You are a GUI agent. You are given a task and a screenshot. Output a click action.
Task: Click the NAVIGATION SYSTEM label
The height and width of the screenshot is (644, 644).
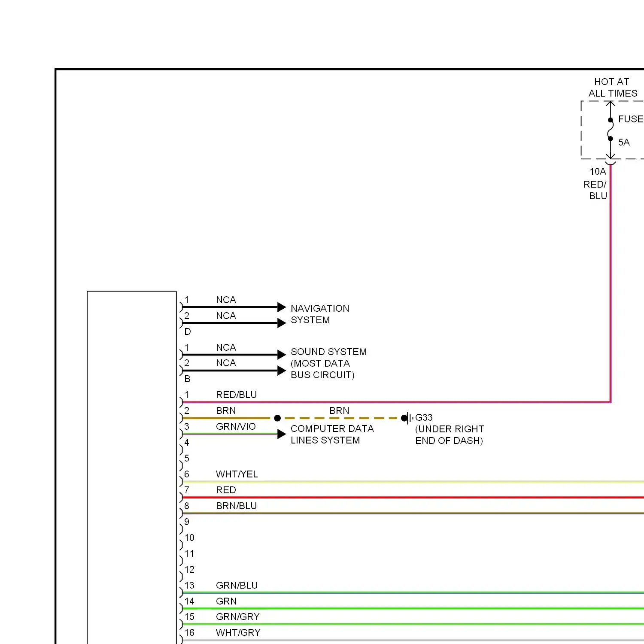(x=320, y=314)
